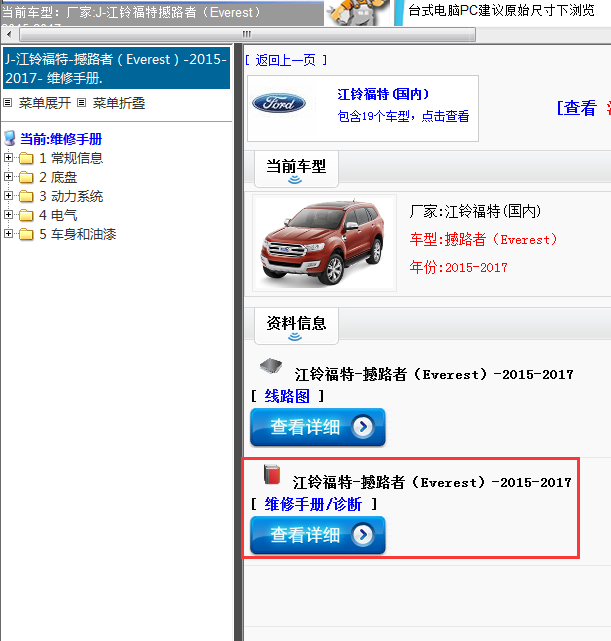The height and width of the screenshot is (641, 611).
Task: Click 查看详细 button under 维修手册/诊断
Action: click(318, 535)
